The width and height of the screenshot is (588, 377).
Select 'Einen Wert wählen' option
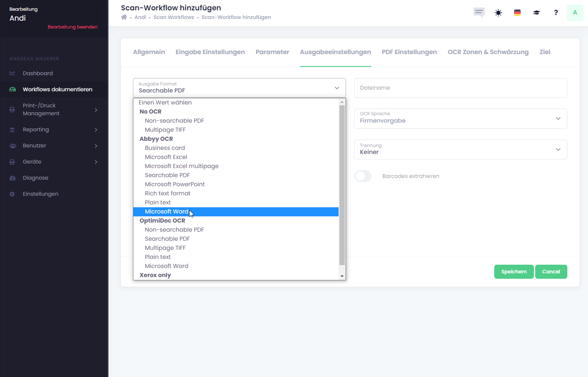pos(236,102)
